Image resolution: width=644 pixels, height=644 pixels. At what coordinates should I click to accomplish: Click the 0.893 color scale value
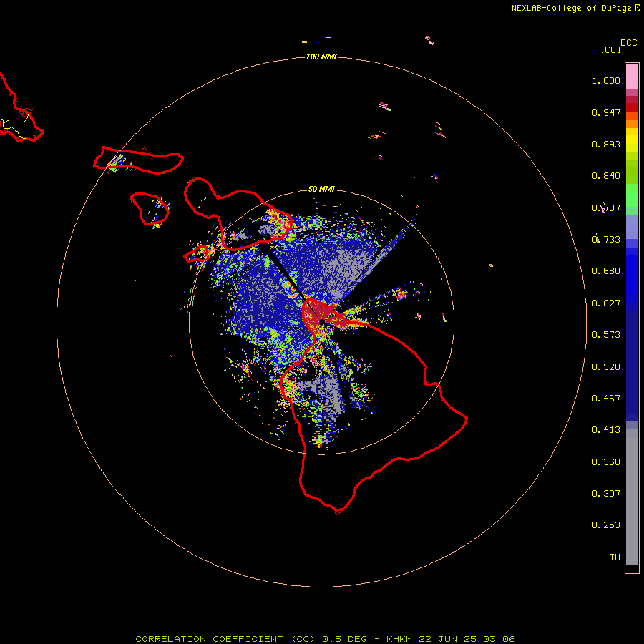(x=606, y=144)
